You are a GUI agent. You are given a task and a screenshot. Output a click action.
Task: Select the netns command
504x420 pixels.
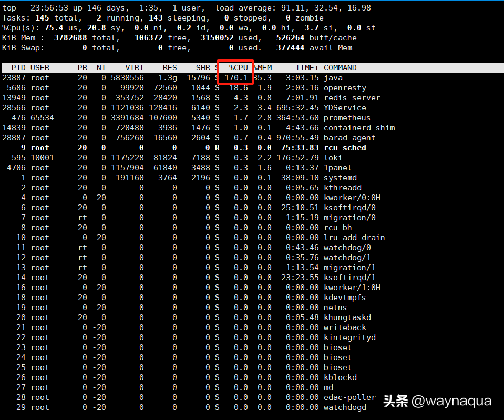coord(335,308)
